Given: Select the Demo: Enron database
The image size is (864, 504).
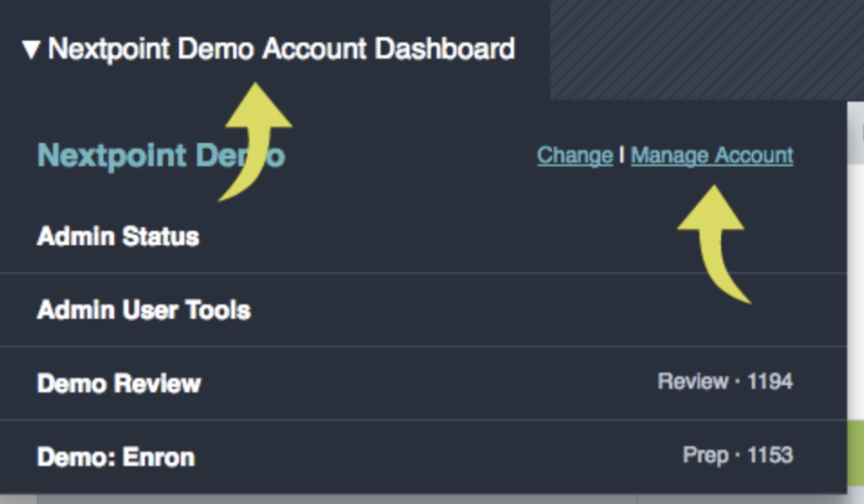Looking at the screenshot, I should (x=423, y=457).
